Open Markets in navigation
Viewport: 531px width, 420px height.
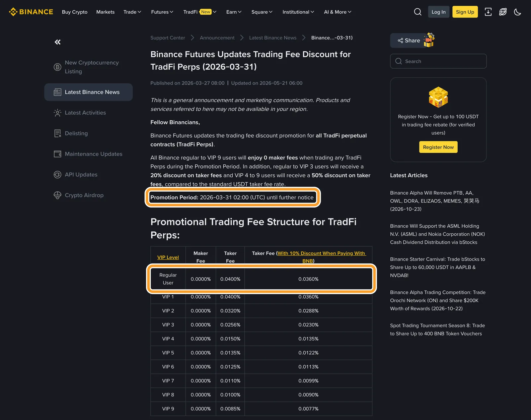pyautogui.click(x=105, y=12)
